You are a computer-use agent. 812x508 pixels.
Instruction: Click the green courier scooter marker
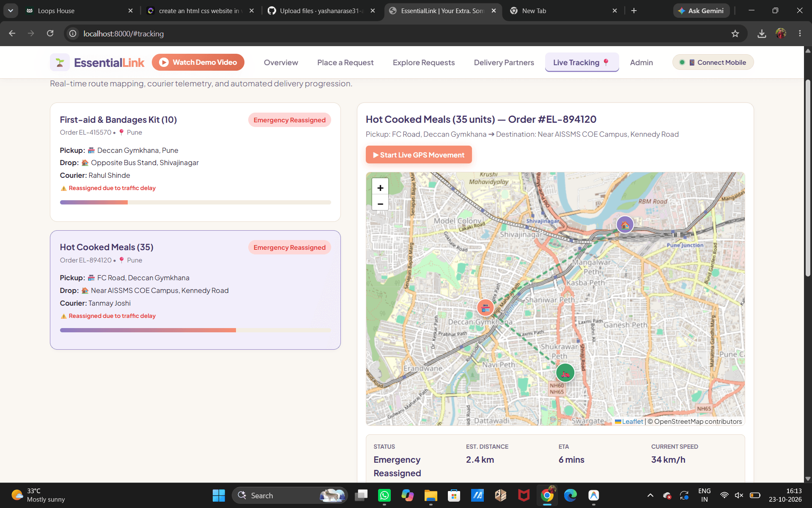(565, 373)
